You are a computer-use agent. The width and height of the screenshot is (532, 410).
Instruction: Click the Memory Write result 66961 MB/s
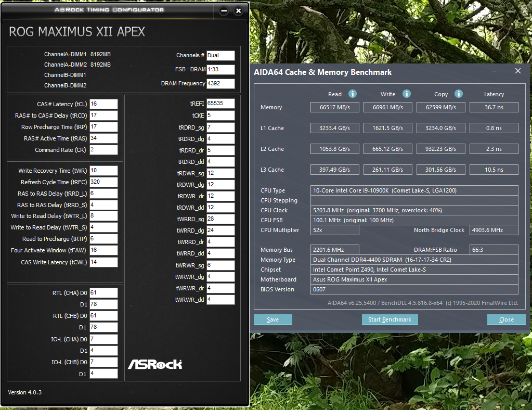[388, 107]
